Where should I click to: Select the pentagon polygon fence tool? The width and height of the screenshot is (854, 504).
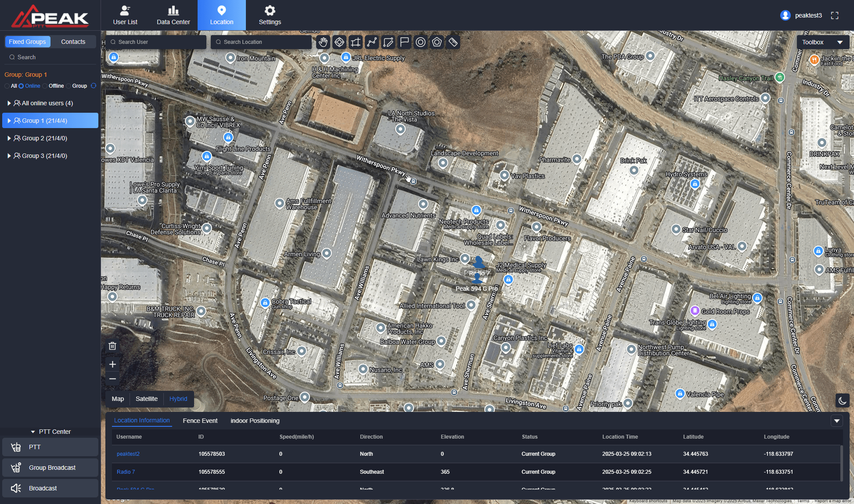click(437, 42)
